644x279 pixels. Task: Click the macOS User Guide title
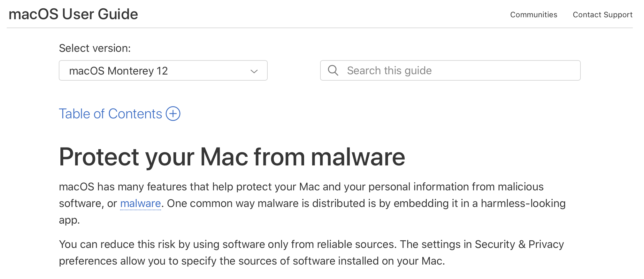tap(73, 14)
